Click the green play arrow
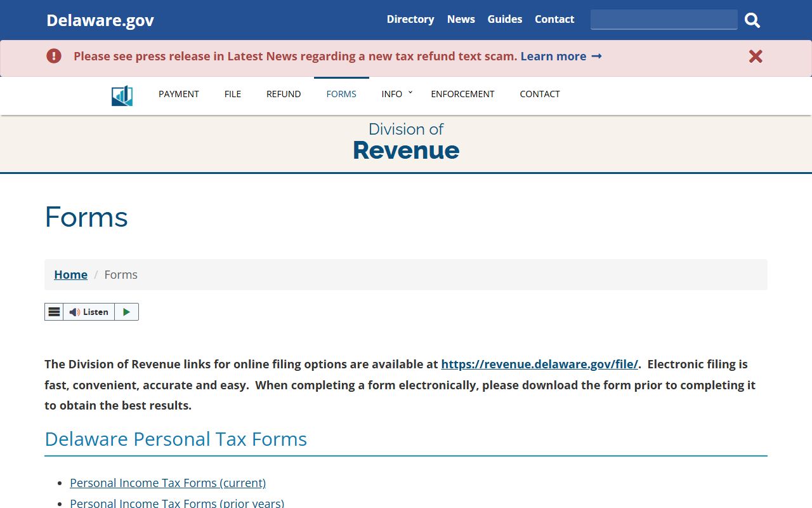This screenshot has height=508, width=812. 126,312
